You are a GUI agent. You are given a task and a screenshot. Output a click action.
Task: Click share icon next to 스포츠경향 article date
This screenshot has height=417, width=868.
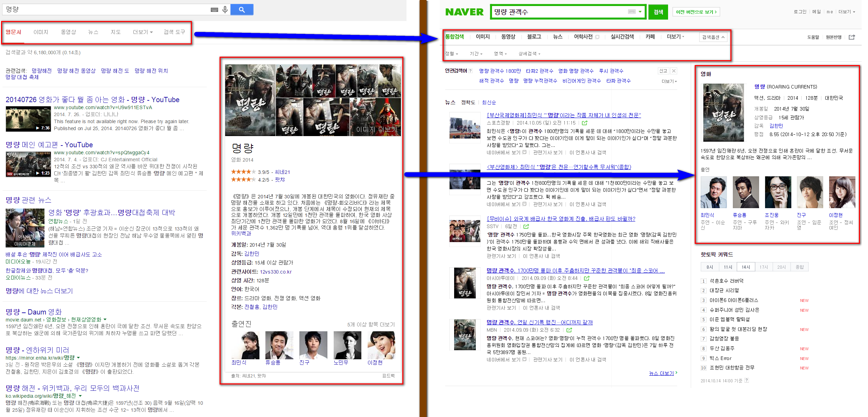click(585, 123)
